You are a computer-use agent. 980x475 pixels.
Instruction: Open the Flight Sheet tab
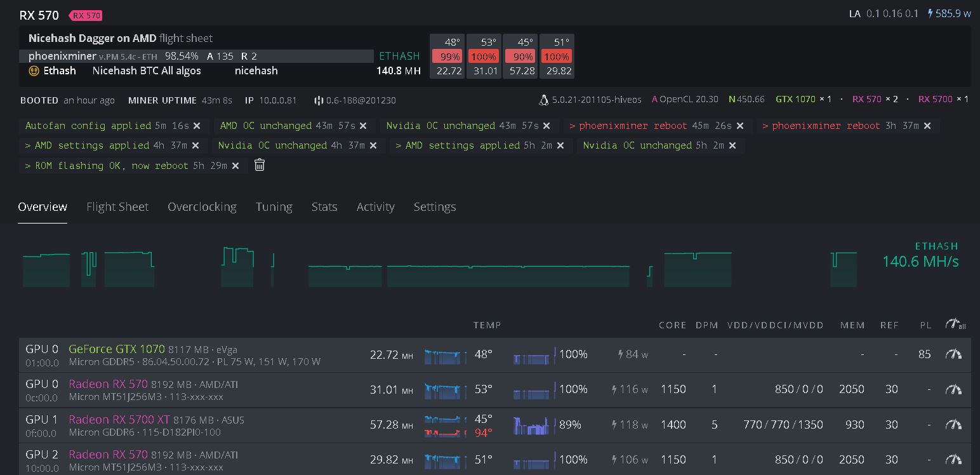[117, 207]
